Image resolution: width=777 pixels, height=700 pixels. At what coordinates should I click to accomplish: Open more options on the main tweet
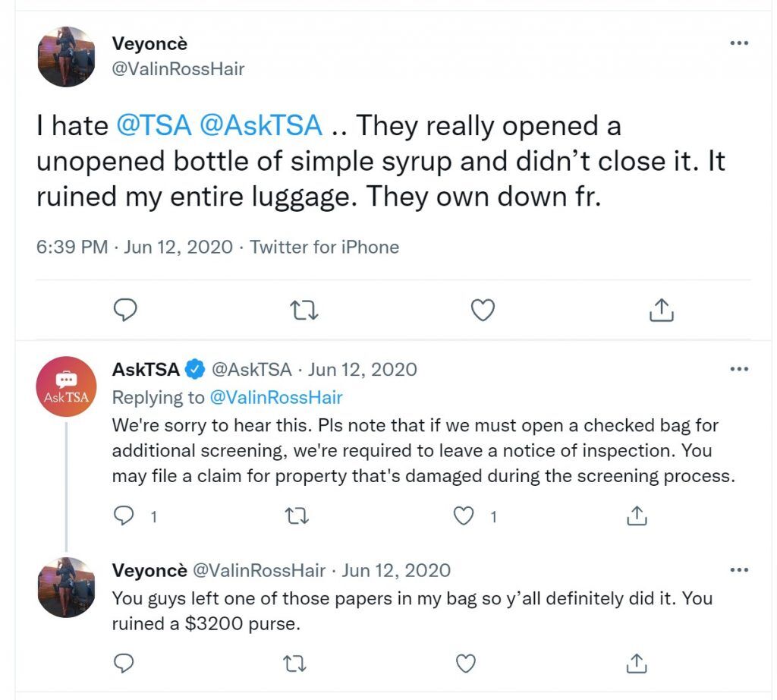[x=739, y=43]
